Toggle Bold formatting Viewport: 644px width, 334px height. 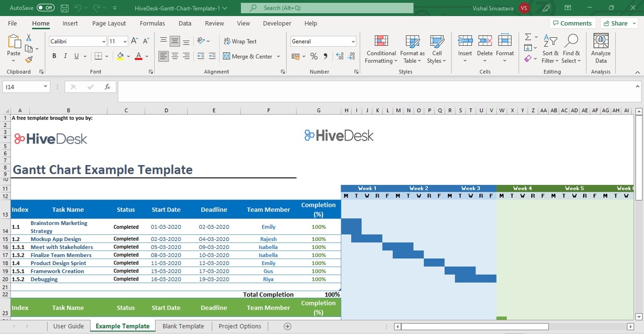pos(54,56)
